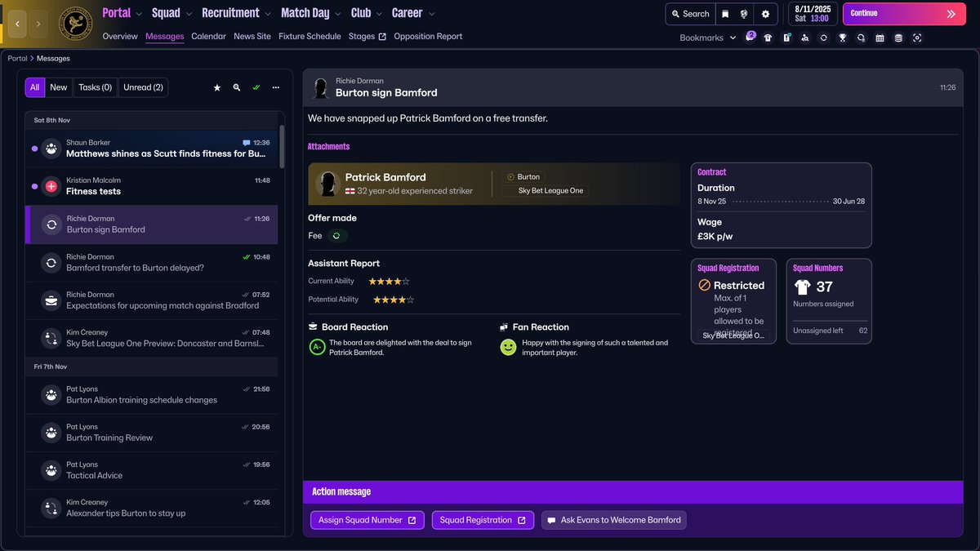Viewport: 980px width, 551px height.
Task: Click Squad Registration action button
Action: pyautogui.click(x=483, y=520)
